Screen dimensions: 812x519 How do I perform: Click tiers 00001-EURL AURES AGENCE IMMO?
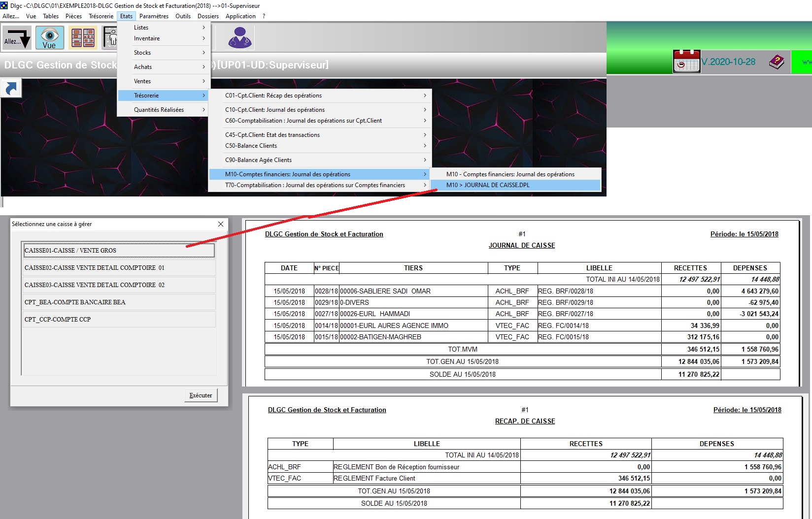[x=394, y=325]
